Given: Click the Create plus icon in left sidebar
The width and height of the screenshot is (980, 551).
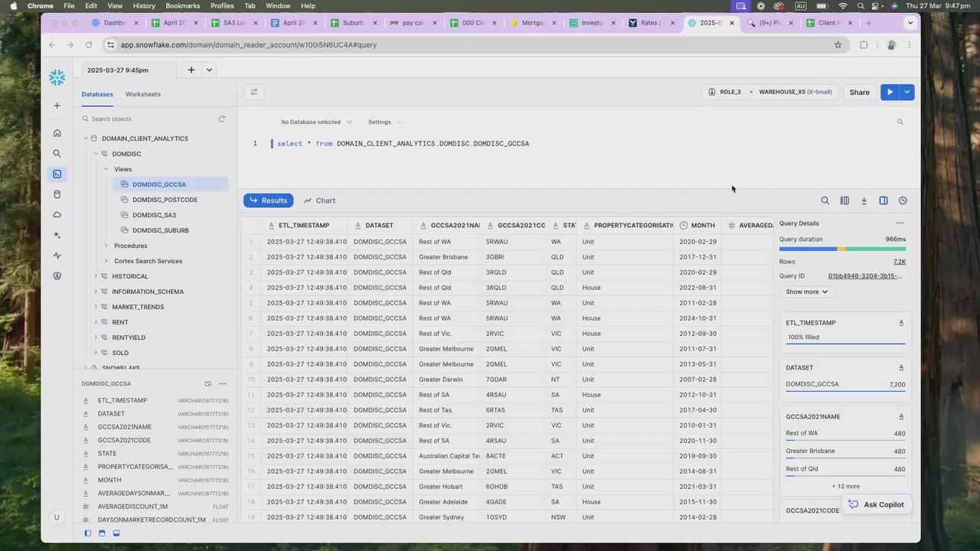Looking at the screenshot, I should coord(57,106).
